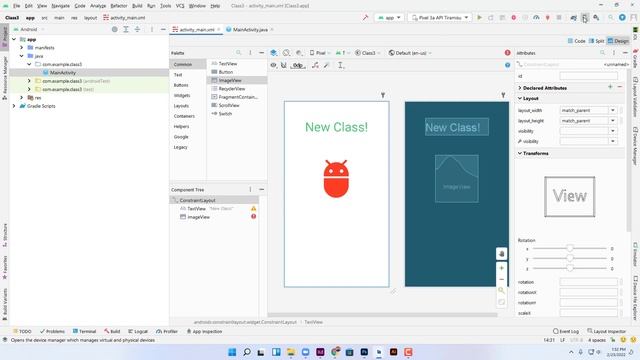
Task: Open the Default (en-us) locale dropdown
Action: [x=410, y=53]
